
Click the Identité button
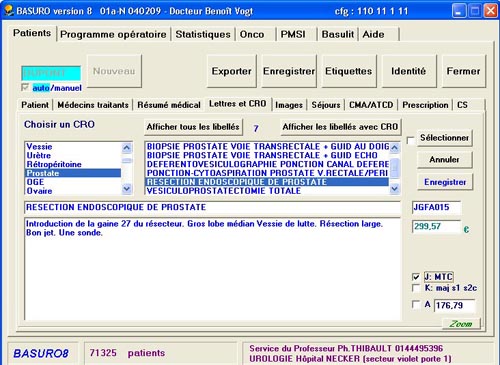click(409, 71)
